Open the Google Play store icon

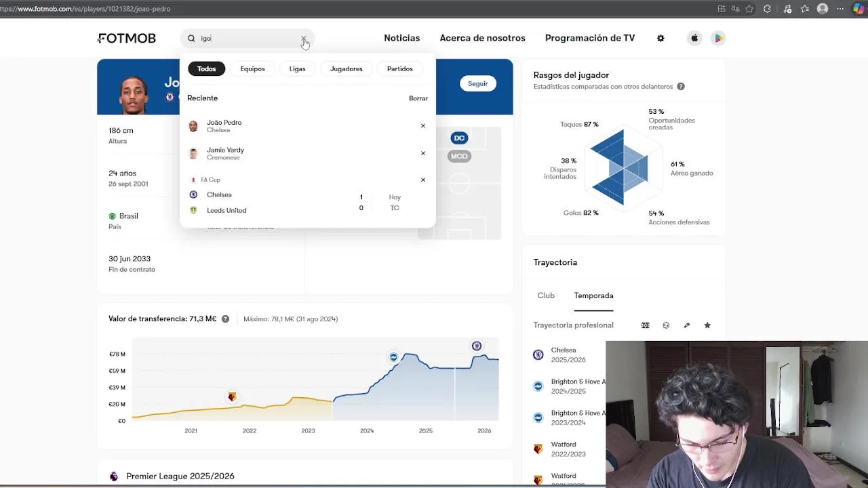click(x=718, y=39)
